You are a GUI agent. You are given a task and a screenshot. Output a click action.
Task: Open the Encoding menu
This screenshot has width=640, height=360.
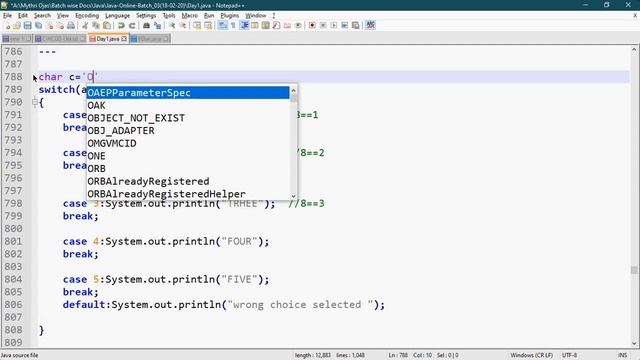[x=87, y=16]
